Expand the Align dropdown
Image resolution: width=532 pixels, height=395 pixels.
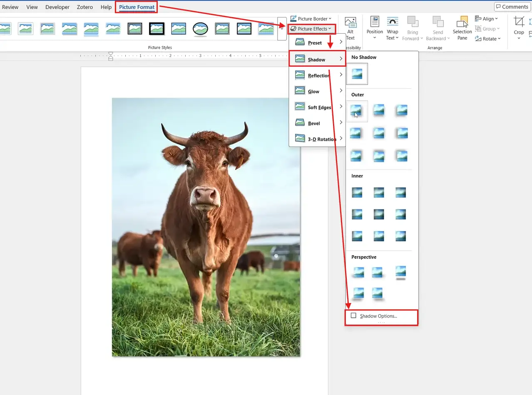(x=487, y=19)
